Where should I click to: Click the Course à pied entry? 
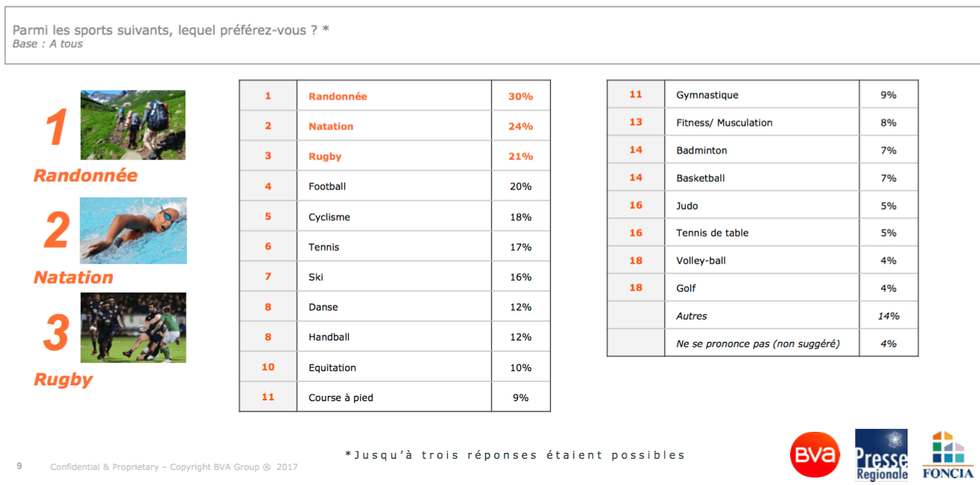(341, 397)
